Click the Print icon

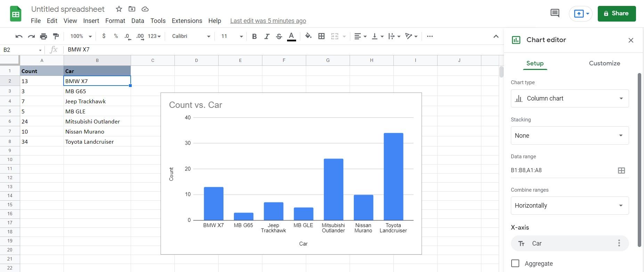[43, 36]
